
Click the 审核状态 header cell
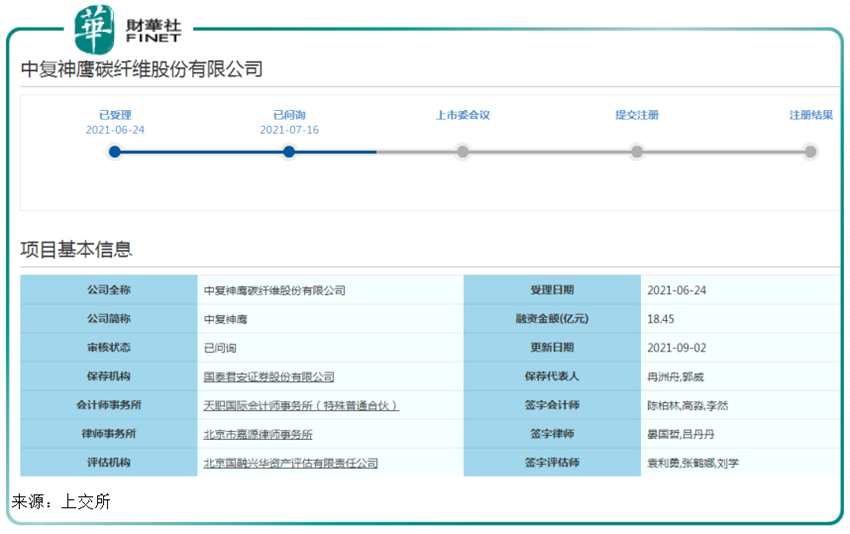(x=109, y=347)
